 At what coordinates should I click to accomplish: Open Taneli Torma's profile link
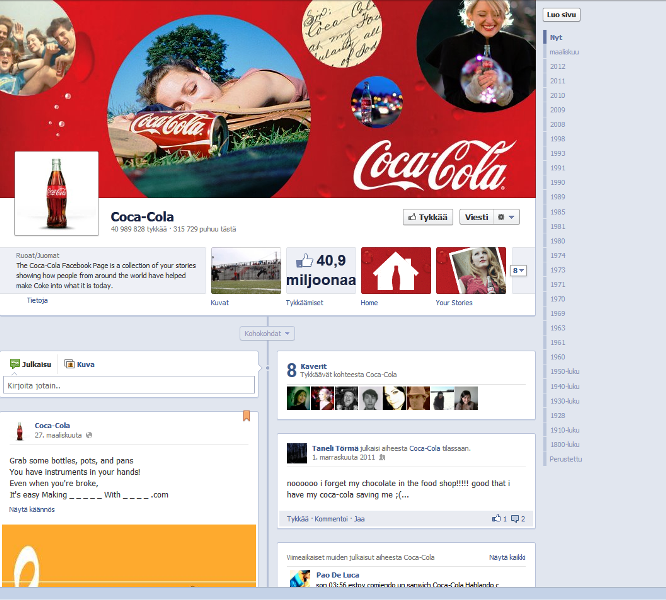(335, 448)
